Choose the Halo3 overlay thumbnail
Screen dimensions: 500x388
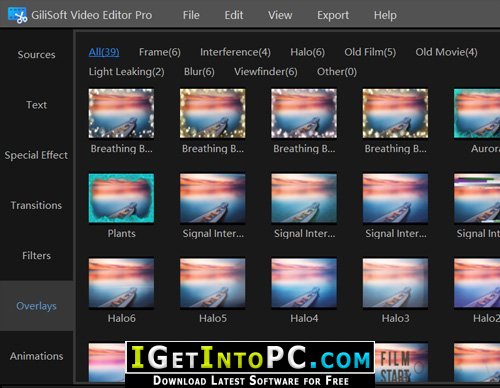coord(395,283)
